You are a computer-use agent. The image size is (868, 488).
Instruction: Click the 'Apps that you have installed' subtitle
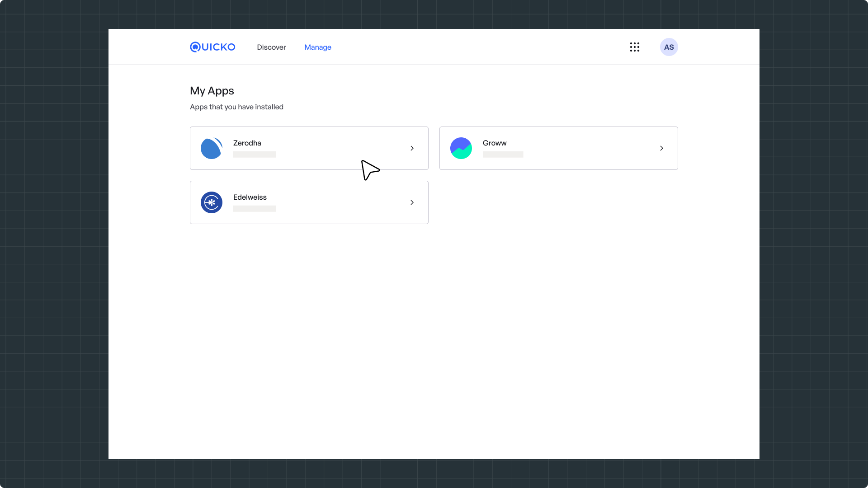[x=236, y=107]
